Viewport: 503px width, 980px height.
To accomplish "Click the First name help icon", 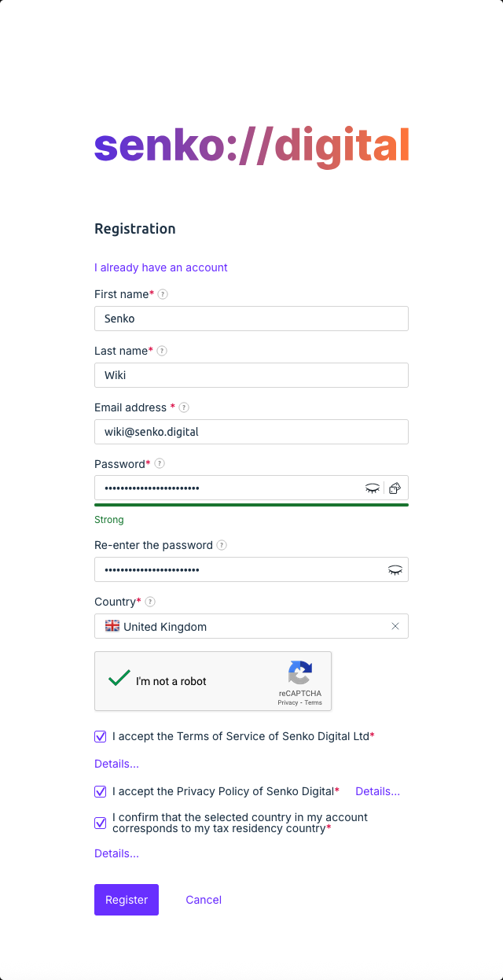I will tap(163, 294).
